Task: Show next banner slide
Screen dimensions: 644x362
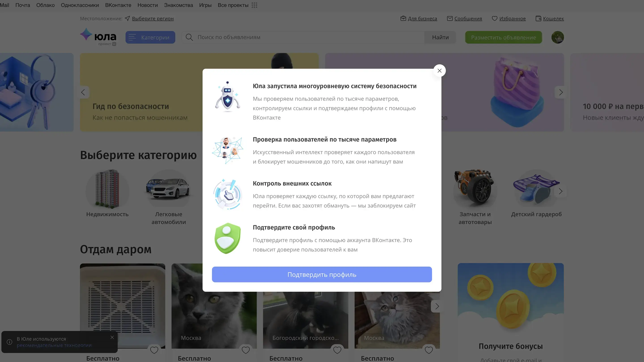Action: click(561, 93)
